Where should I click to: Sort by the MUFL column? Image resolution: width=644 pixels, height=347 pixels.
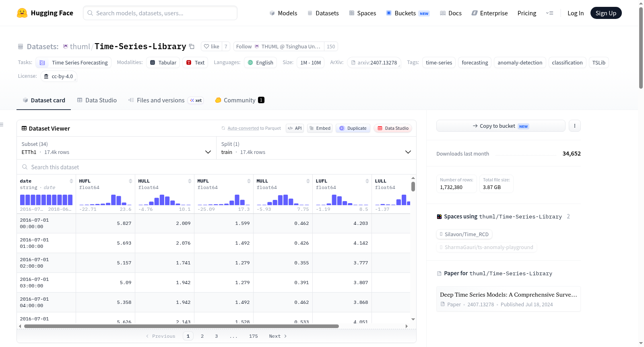249,181
